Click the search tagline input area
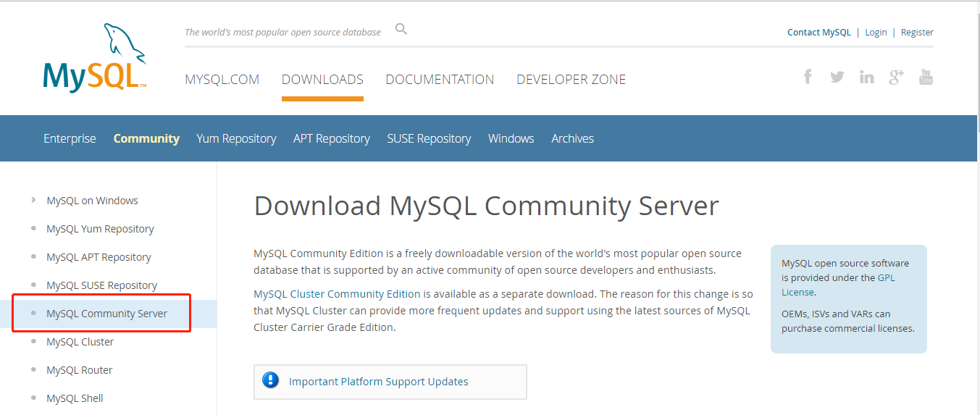The height and width of the screenshot is (415, 980). pyautogui.click(x=282, y=32)
